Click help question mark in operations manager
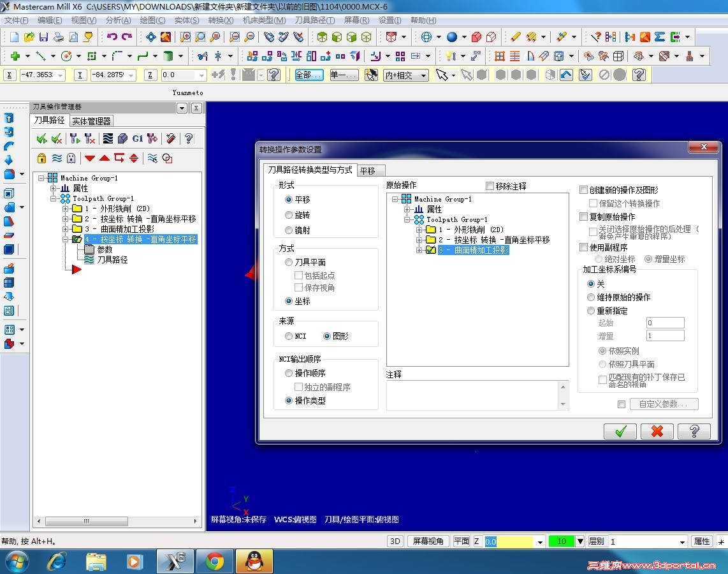Image resolution: width=728 pixels, height=574 pixels. 189,138
